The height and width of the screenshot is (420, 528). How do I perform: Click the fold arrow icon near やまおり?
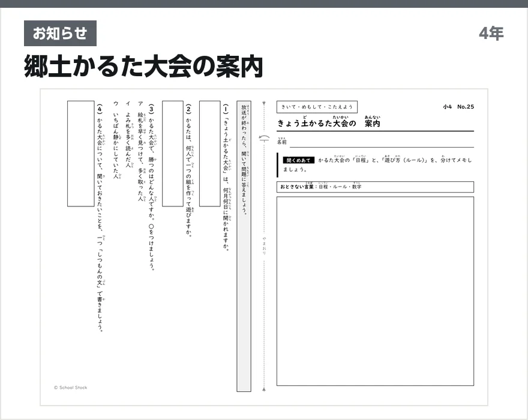coord(264,138)
